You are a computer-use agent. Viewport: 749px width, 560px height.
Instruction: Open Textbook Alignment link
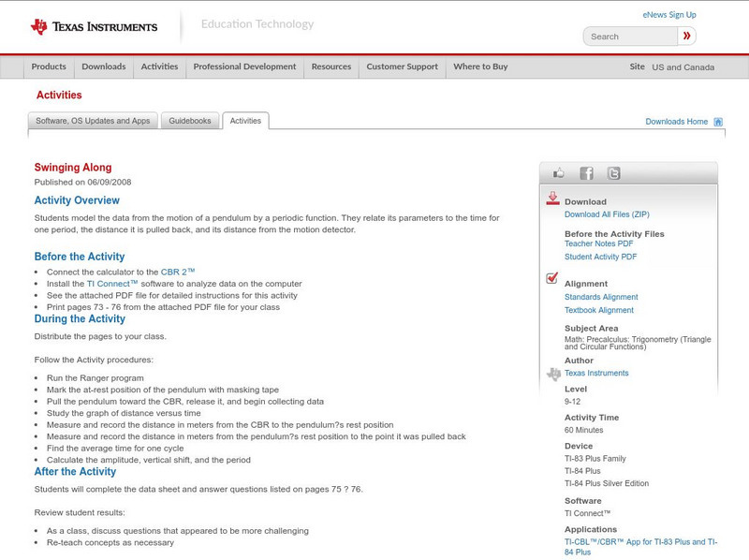coord(599,311)
